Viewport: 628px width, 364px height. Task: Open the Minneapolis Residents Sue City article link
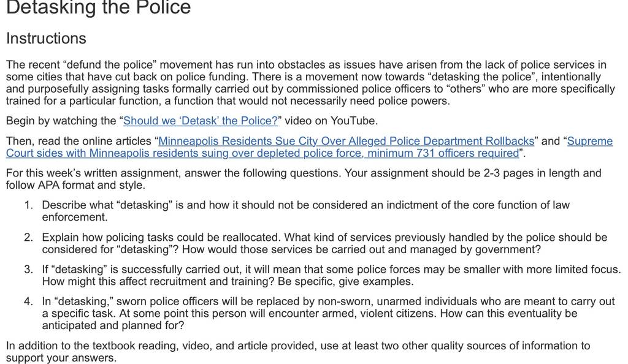pos(346,141)
